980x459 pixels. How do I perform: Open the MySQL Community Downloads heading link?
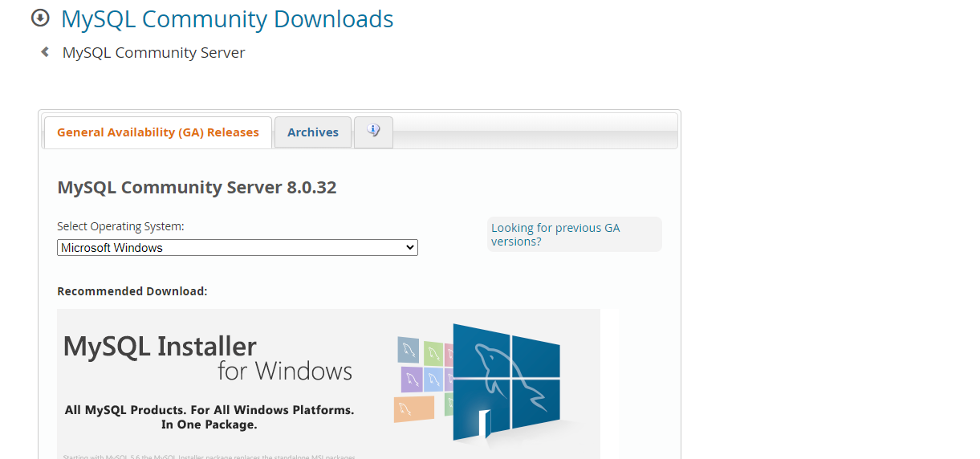[x=227, y=18]
